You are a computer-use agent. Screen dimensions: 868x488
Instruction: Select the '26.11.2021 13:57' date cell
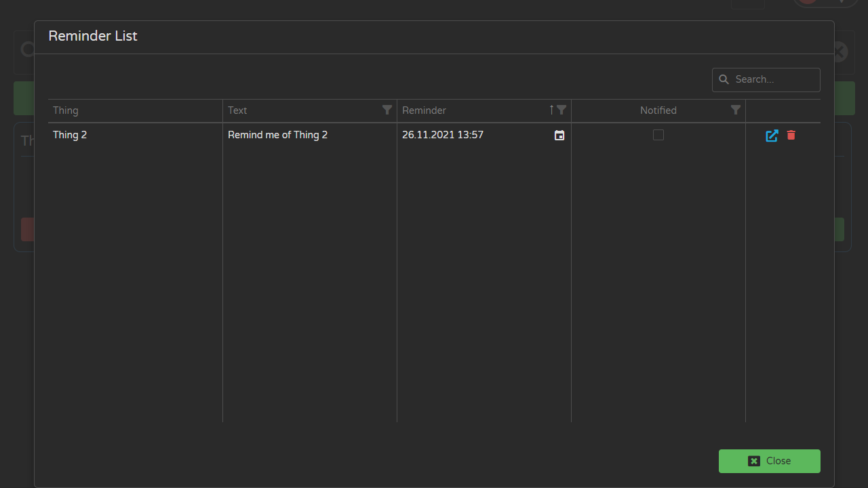(484, 135)
